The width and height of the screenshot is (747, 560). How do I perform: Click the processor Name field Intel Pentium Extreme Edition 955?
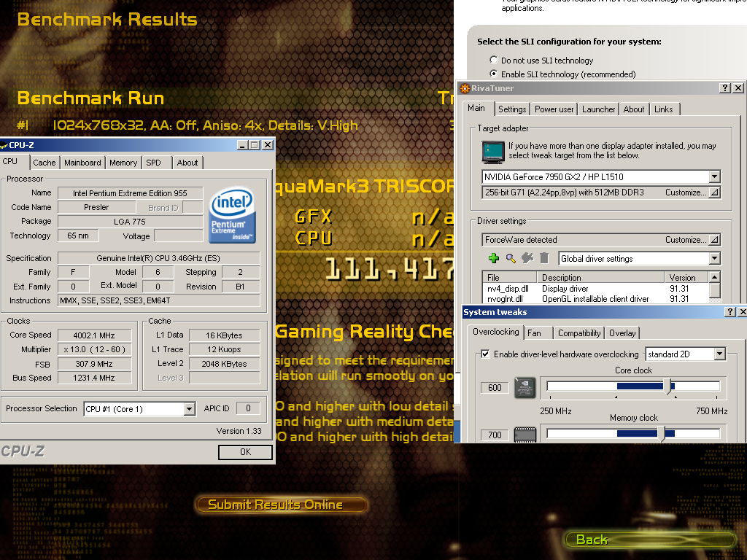point(130,192)
